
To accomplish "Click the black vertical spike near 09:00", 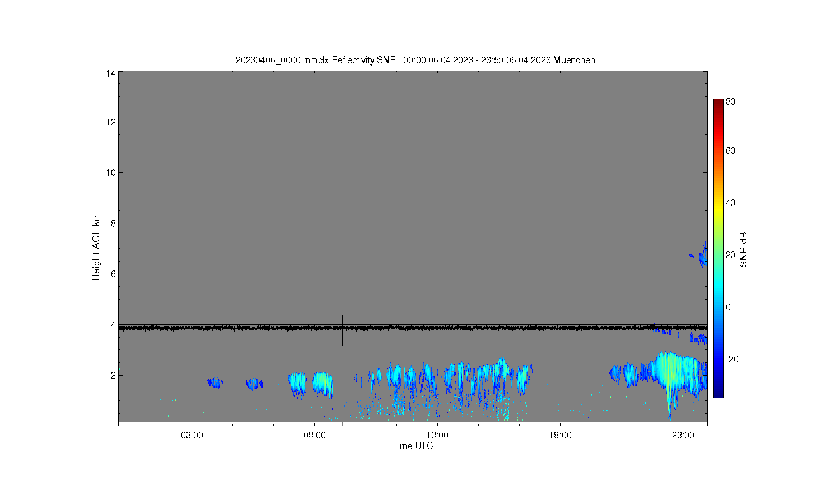I will (x=343, y=322).
